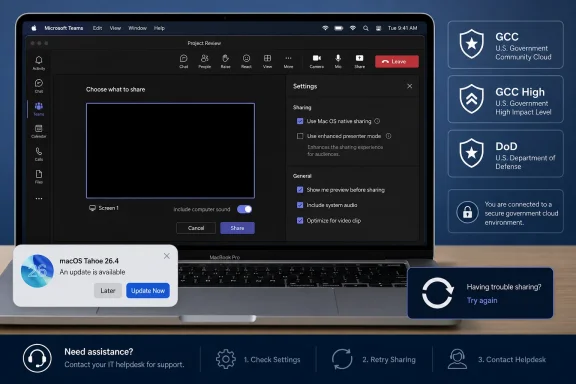Open the Calendar in Teams sidebar
Screen dimensions: 576x384
coord(39,131)
